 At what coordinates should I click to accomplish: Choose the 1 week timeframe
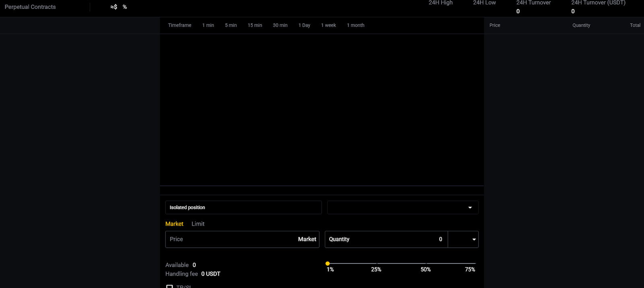point(328,25)
